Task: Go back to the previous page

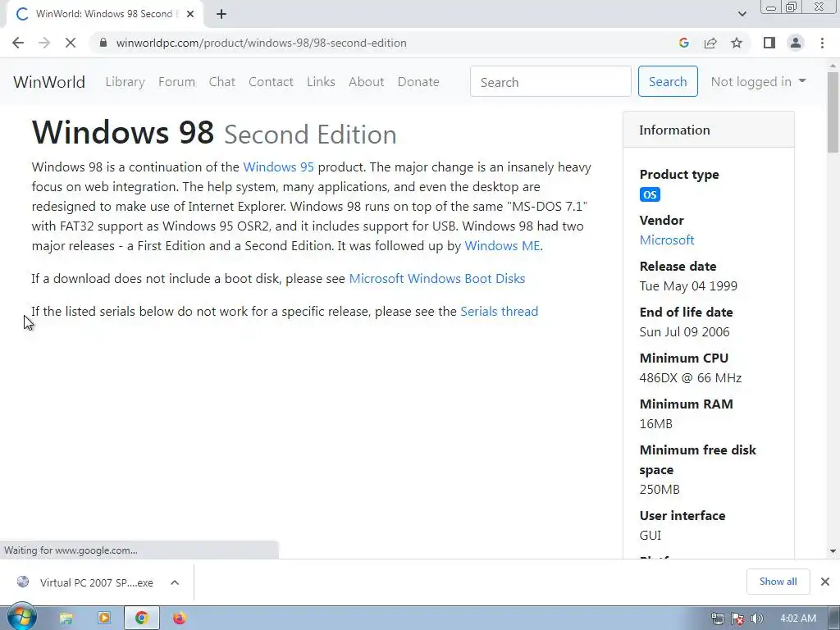Action: 18,43
